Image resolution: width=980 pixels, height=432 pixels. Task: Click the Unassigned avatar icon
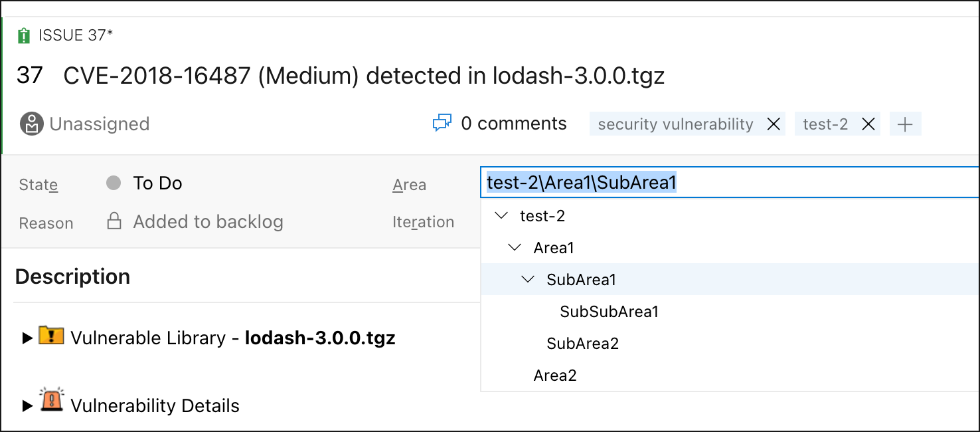[x=31, y=124]
